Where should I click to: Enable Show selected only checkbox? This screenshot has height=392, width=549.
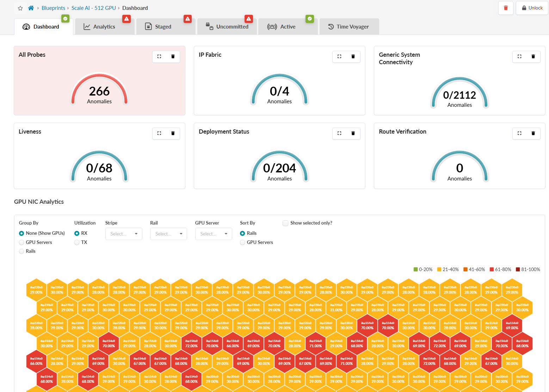285,223
